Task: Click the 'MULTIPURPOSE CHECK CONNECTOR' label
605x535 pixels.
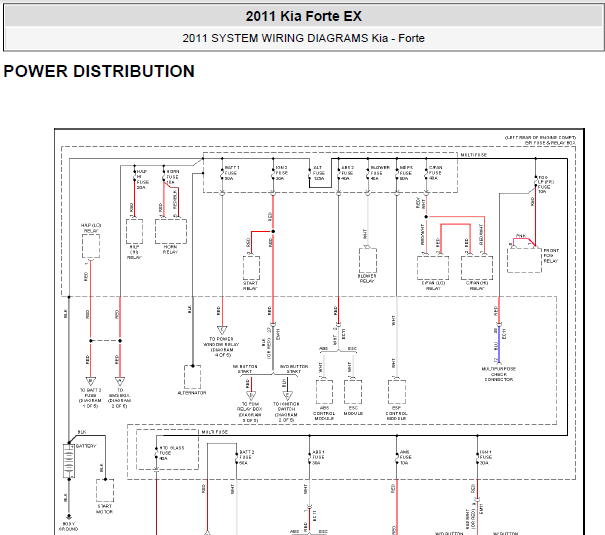Action: click(499, 374)
